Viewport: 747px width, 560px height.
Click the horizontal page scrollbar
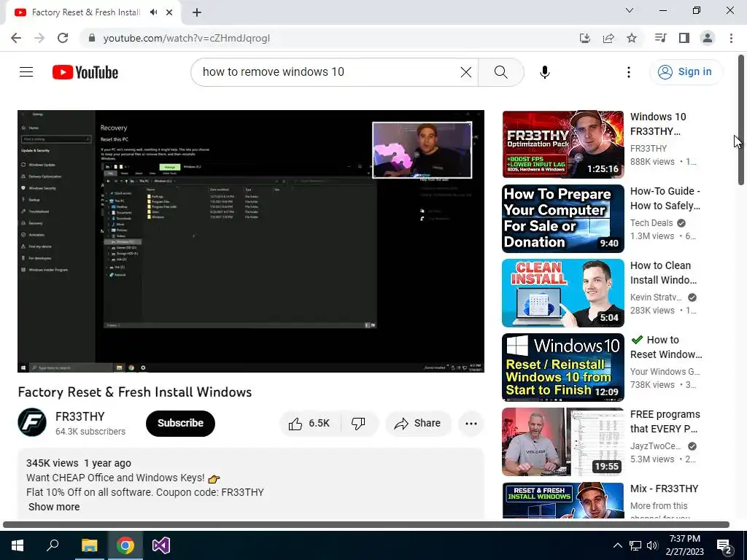point(366,524)
